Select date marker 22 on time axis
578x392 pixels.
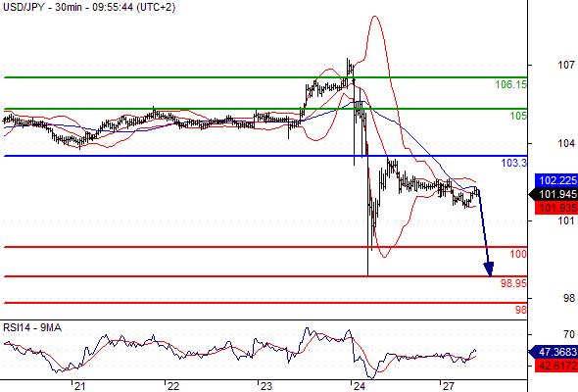pyautogui.click(x=172, y=386)
